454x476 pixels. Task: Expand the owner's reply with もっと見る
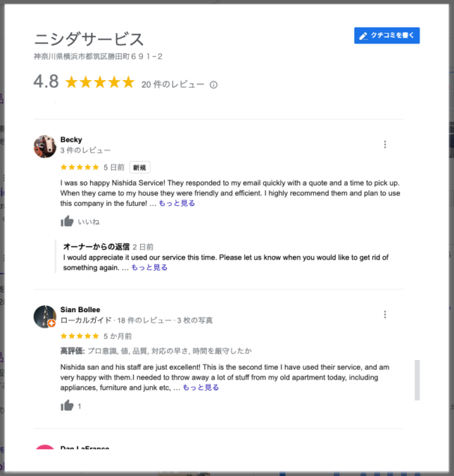149,267
